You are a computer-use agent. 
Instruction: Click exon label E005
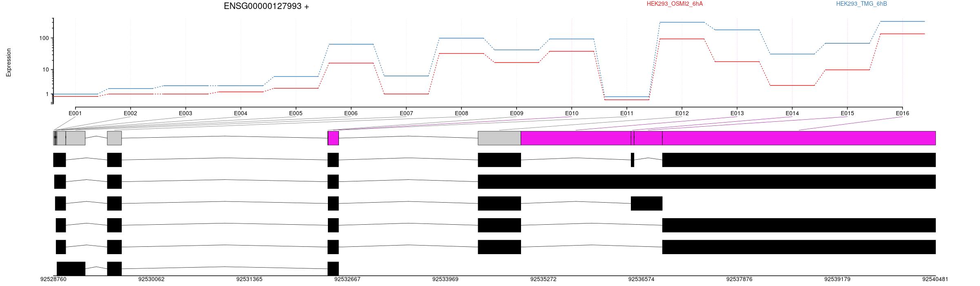296,113
